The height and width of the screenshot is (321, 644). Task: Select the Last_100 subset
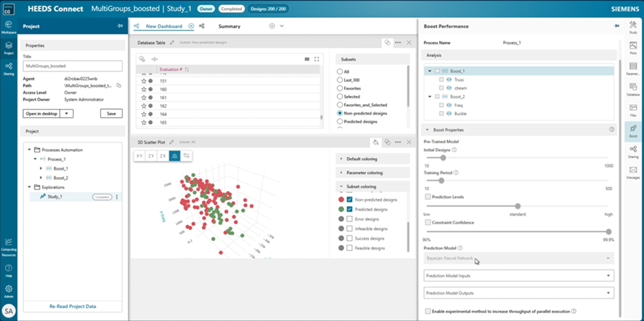click(340, 79)
